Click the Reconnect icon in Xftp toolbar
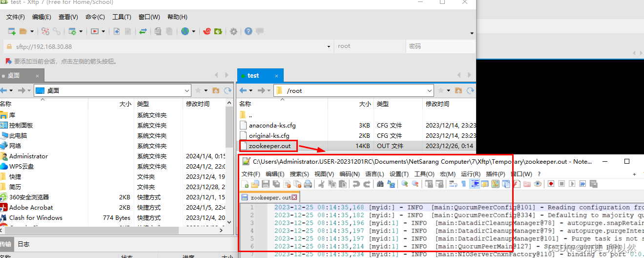The width and height of the screenshot is (644, 258). (57, 31)
